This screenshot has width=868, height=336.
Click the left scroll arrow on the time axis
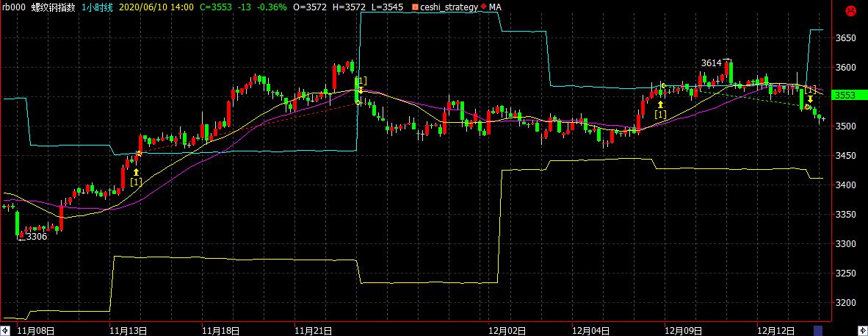point(6,331)
